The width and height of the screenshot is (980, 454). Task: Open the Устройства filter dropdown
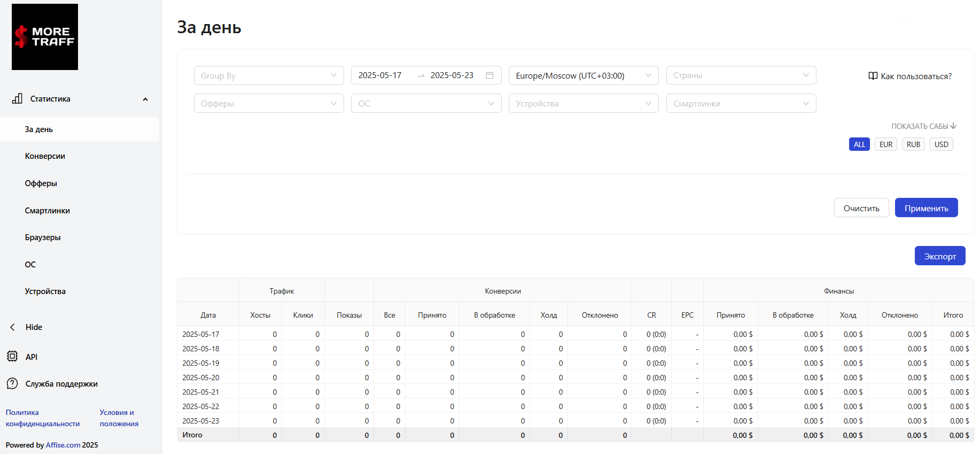(x=584, y=103)
